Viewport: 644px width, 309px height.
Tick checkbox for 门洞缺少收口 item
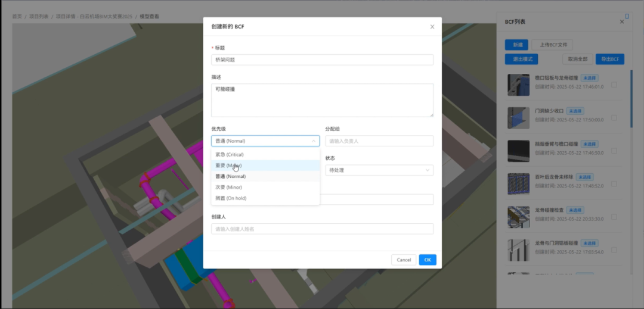pos(614,118)
